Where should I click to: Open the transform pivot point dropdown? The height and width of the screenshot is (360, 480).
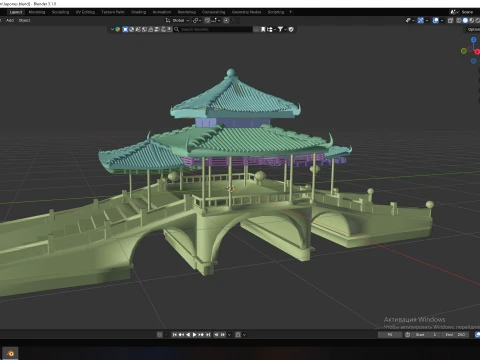tap(197, 20)
